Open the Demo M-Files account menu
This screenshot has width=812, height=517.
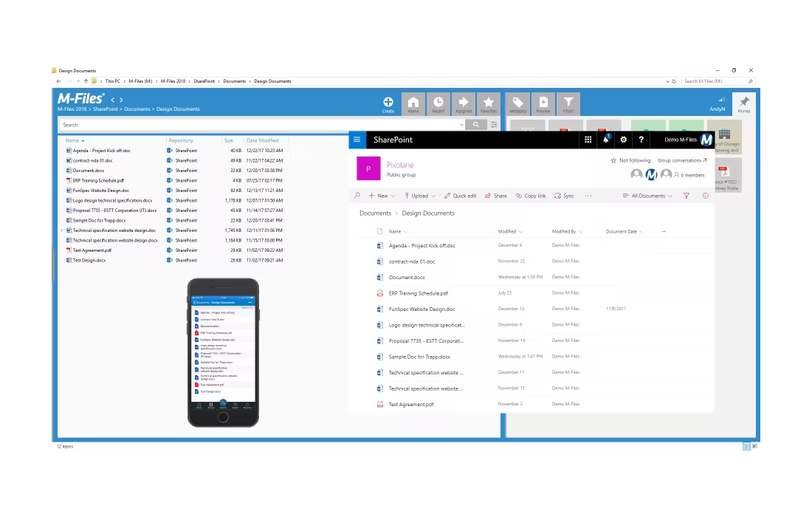click(688, 140)
